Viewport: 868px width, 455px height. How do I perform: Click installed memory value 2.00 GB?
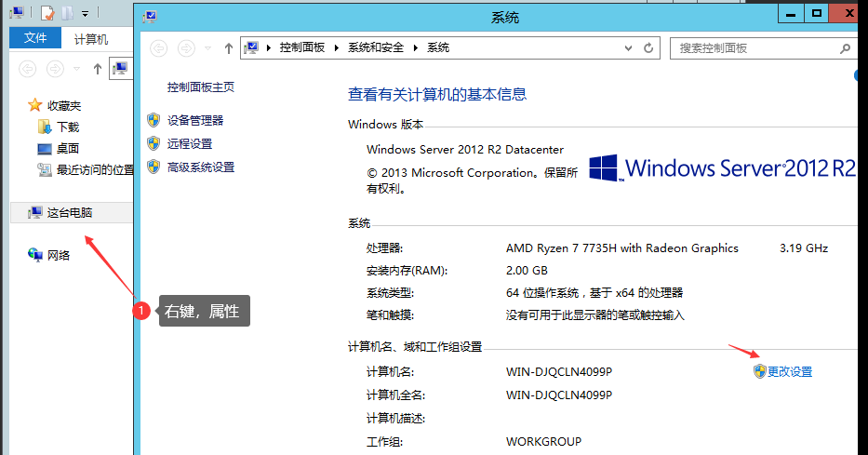click(x=527, y=271)
